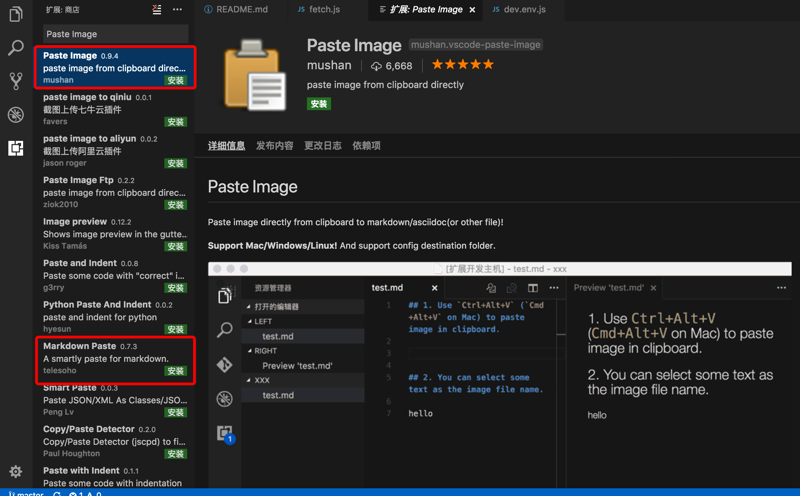Open Source Control view in activity bar

(x=16, y=81)
